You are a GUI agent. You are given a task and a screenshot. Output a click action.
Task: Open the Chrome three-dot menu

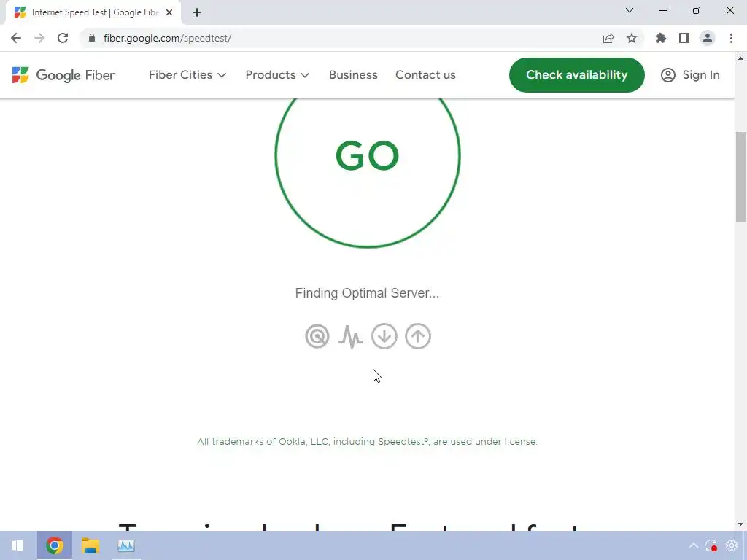(x=731, y=38)
